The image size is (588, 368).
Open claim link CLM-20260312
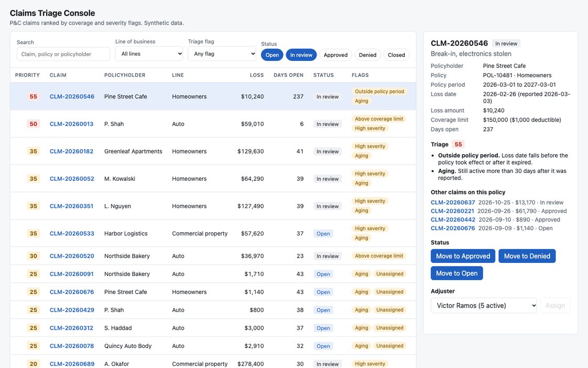[x=71, y=328]
